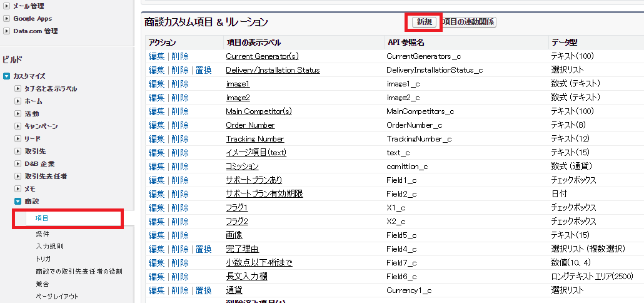644x303 pixels.
Task: Open 入力規則 in sidebar
Action: [x=49, y=246]
